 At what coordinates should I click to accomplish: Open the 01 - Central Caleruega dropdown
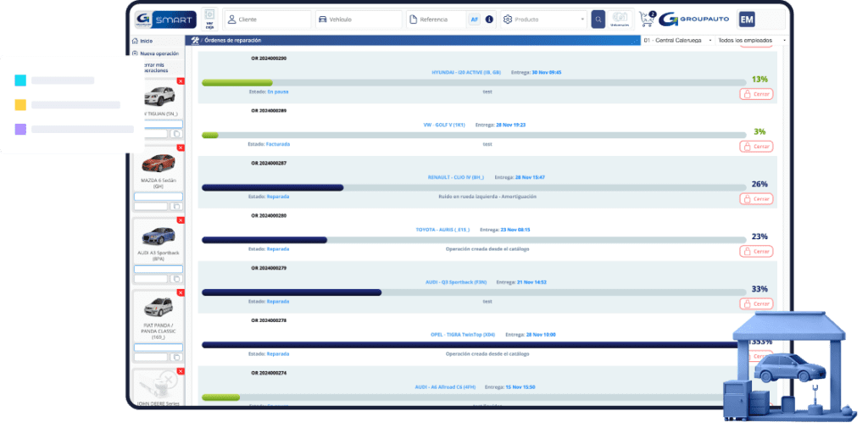point(677,41)
